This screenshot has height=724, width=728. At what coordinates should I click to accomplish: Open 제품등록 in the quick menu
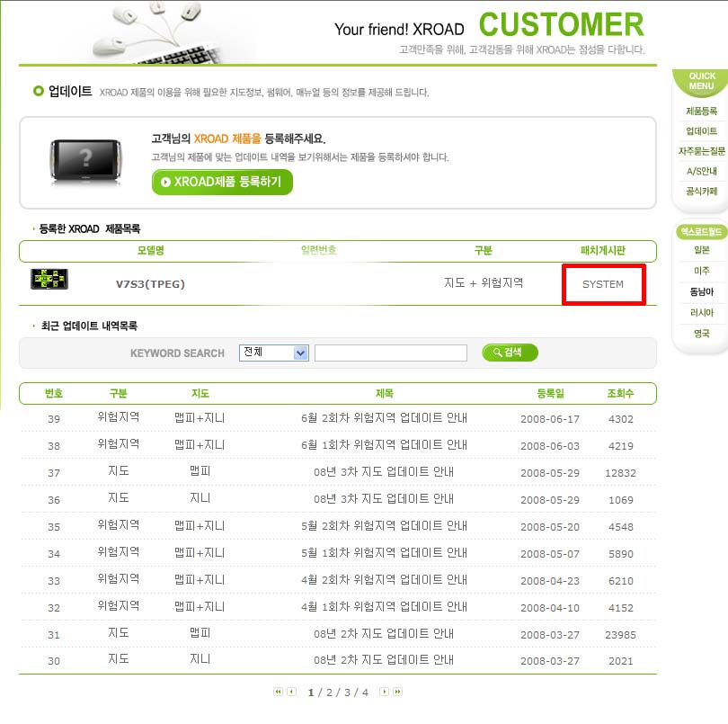pos(701,111)
